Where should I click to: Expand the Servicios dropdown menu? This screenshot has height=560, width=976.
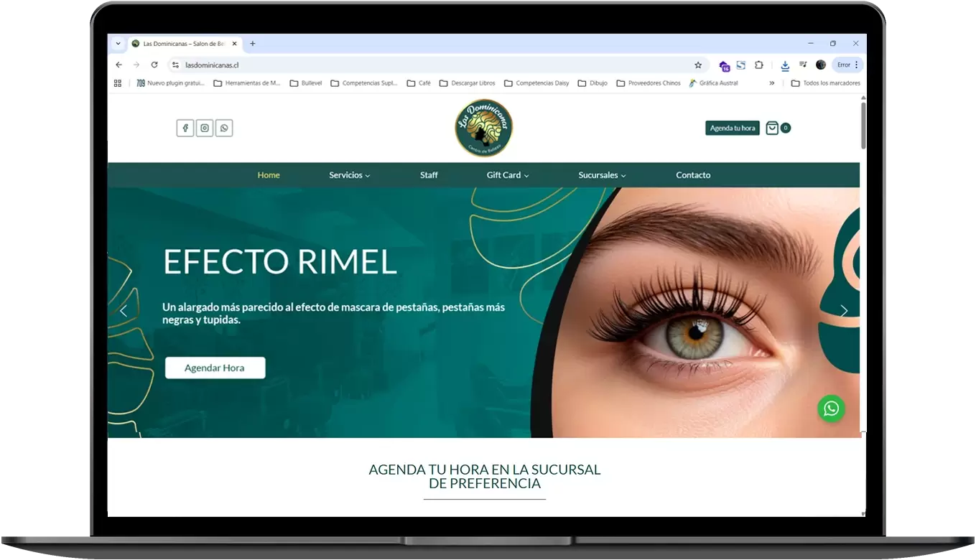(349, 175)
